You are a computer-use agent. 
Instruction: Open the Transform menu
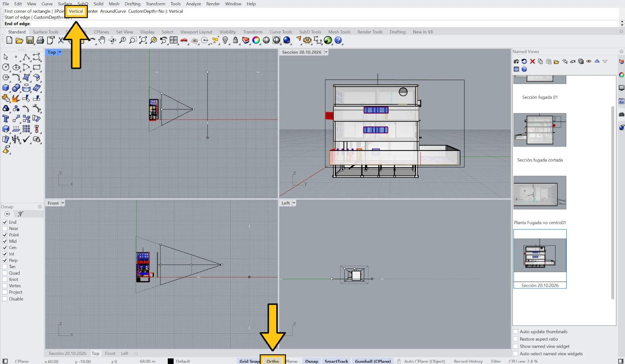(x=155, y=4)
